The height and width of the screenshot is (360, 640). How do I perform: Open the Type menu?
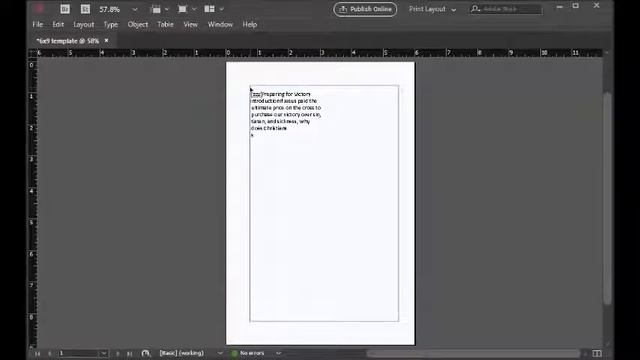pyautogui.click(x=111, y=24)
